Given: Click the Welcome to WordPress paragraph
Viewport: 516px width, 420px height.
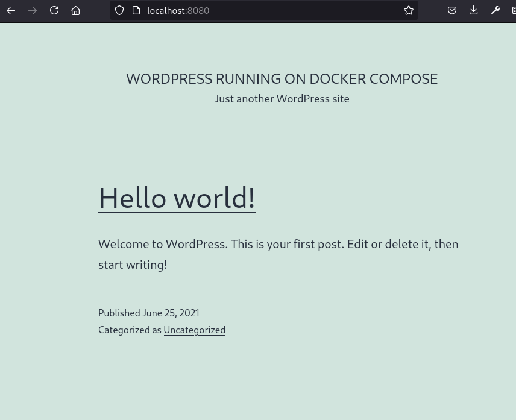Looking at the screenshot, I should coord(278,254).
